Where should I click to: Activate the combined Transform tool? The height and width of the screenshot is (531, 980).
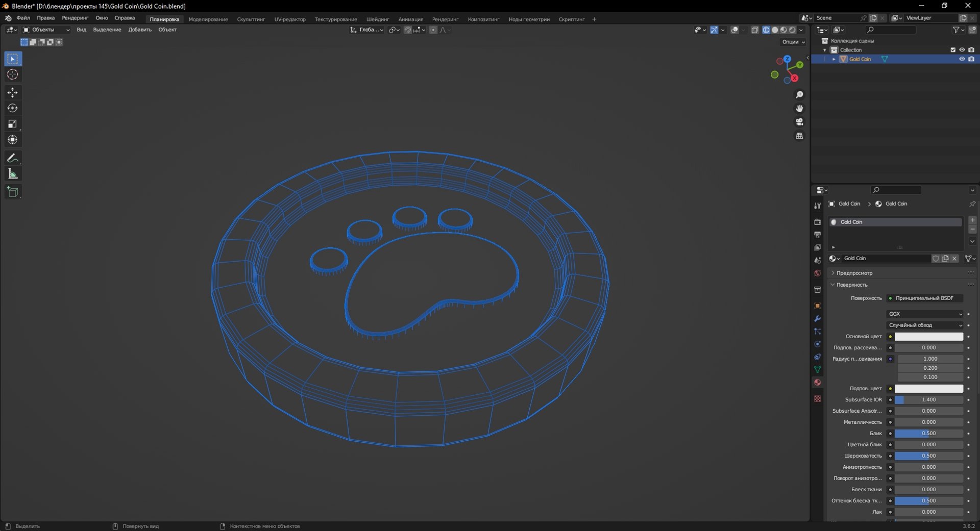point(13,140)
